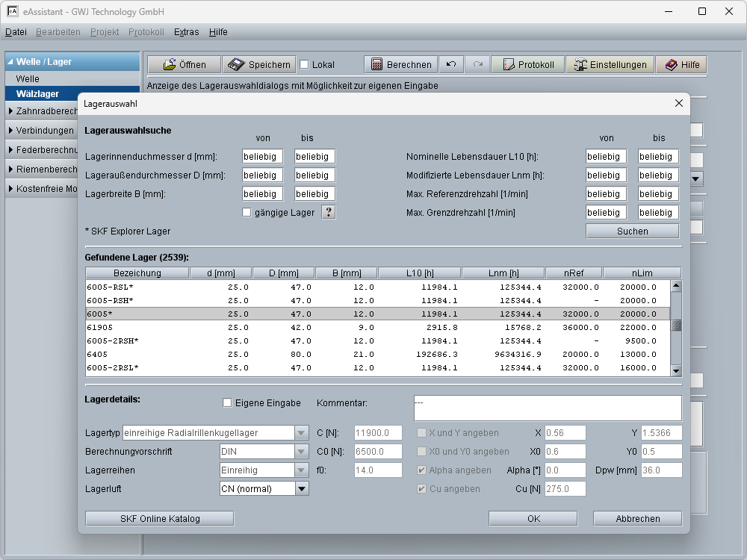This screenshot has width=747, height=560.
Task: Open the Extras menu
Action: pyautogui.click(x=186, y=32)
